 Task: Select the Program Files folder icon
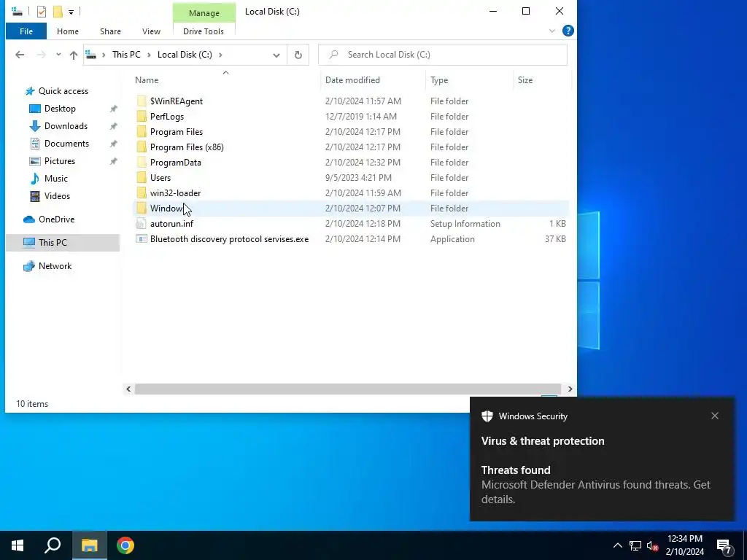coord(142,131)
